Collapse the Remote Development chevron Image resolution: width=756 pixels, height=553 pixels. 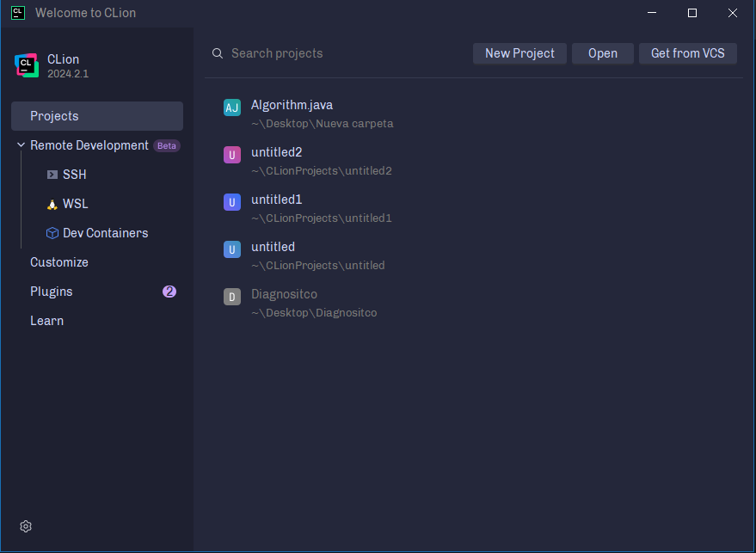[21, 145]
